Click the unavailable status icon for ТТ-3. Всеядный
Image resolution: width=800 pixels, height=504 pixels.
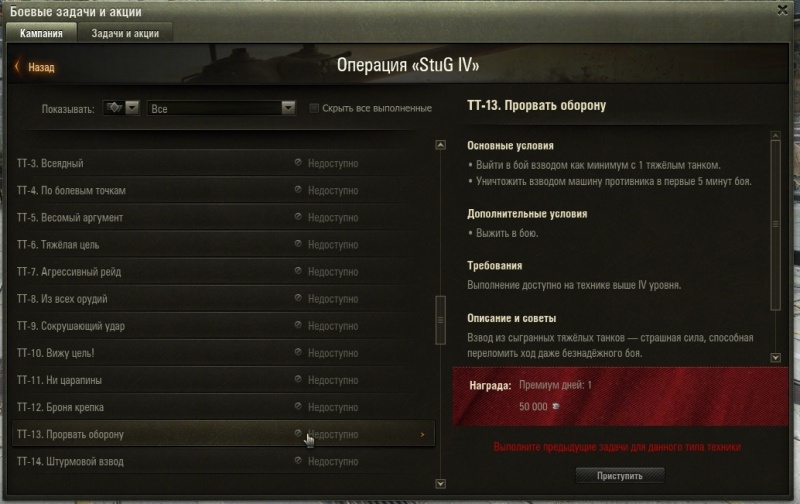[x=298, y=162]
